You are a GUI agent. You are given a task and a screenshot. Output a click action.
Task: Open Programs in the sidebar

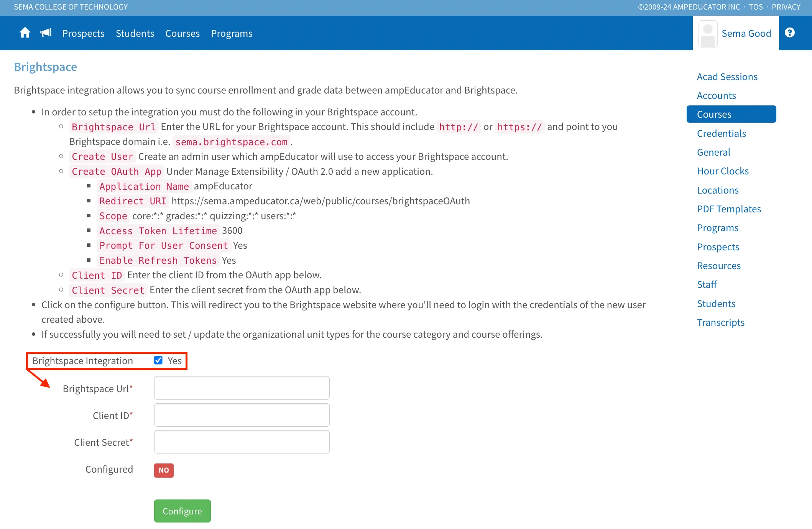point(717,228)
